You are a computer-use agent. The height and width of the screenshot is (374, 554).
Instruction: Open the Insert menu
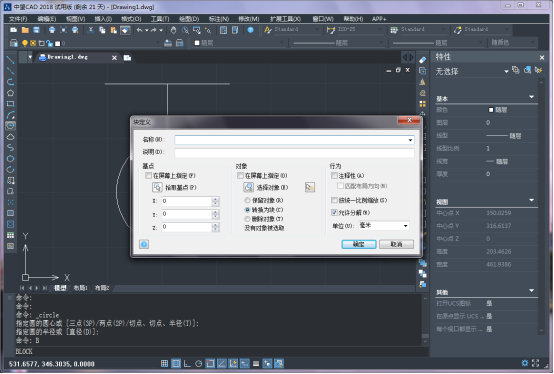tap(103, 19)
